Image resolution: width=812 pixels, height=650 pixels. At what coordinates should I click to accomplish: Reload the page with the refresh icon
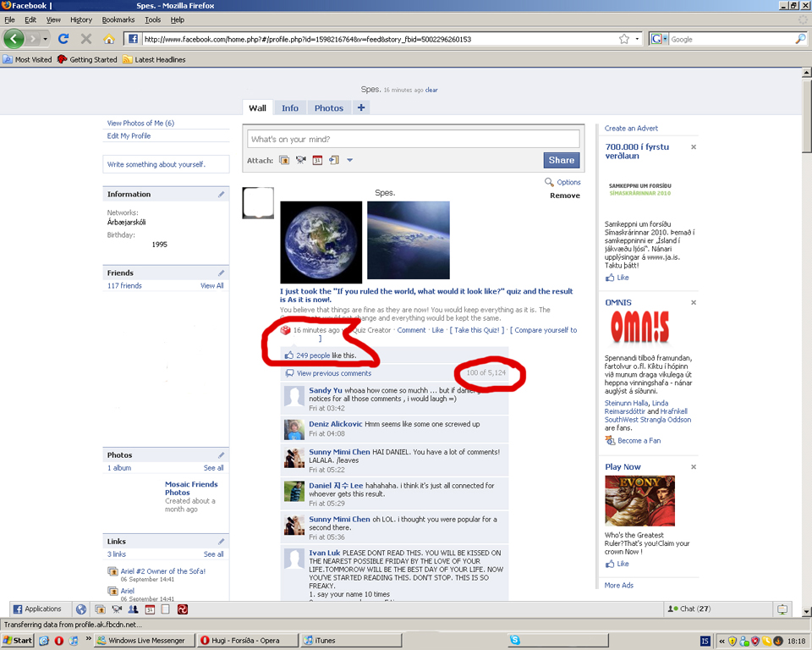pos(63,39)
